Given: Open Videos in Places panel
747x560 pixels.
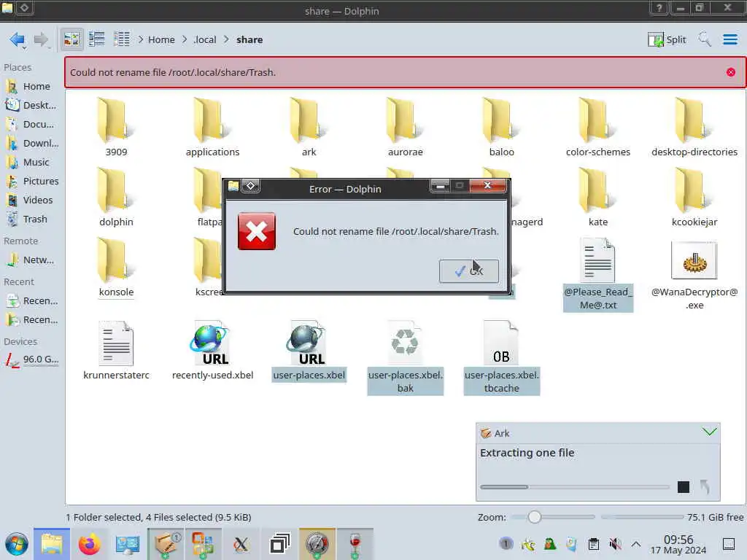Looking at the screenshot, I should (x=31, y=200).
